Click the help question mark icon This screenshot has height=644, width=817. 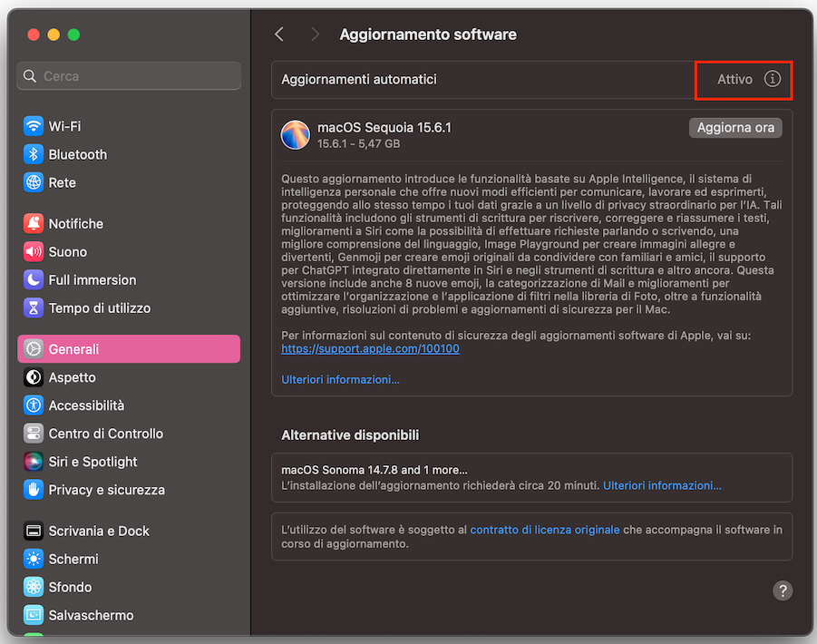783,590
